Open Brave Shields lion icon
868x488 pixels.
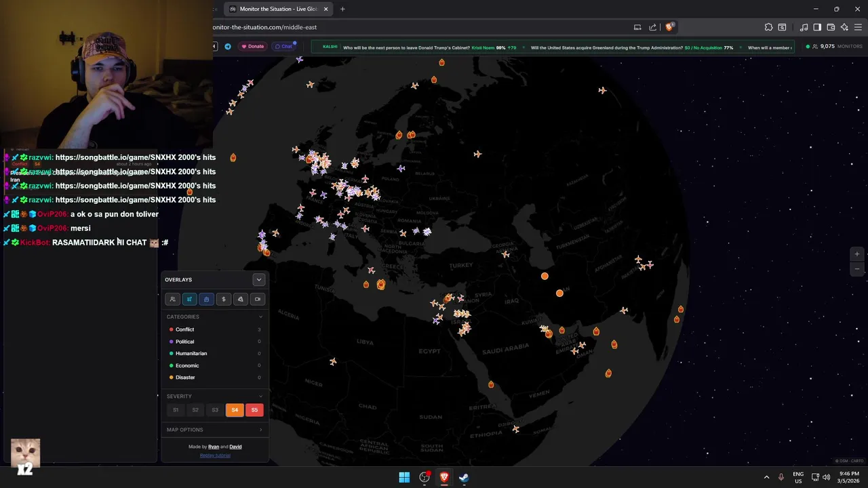click(669, 27)
